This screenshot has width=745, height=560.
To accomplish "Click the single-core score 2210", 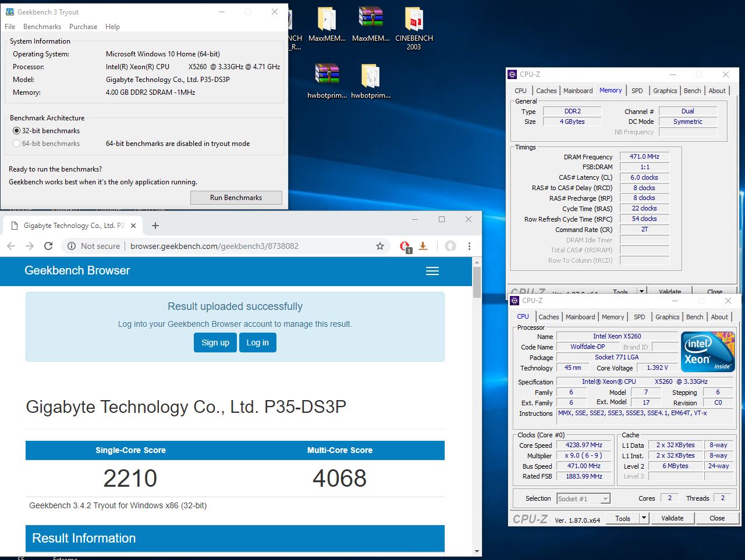I will coord(130,479).
